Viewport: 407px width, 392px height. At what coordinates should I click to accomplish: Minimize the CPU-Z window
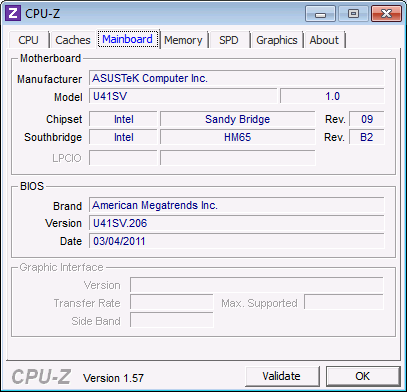coord(320,14)
